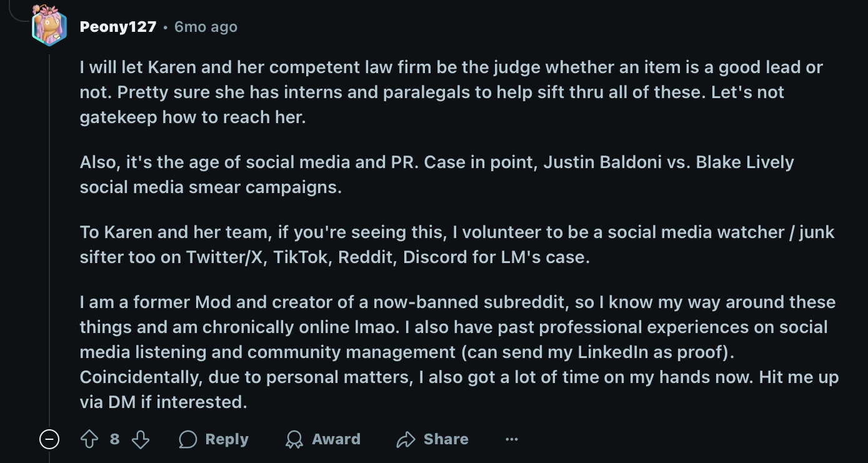The height and width of the screenshot is (463, 868).
Task: Click the Reply text label
Action: [227, 439]
